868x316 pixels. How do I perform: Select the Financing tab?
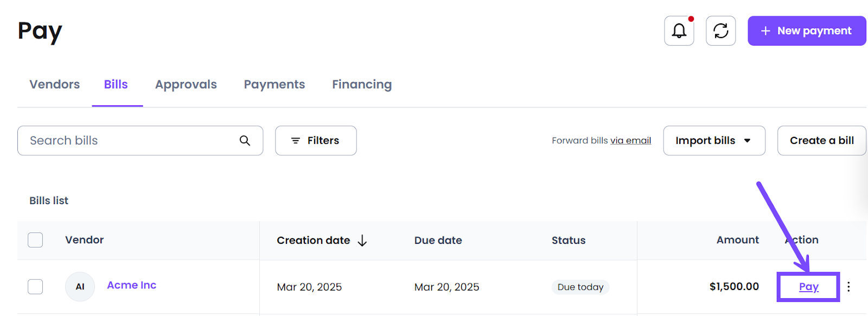pyautogui.click(x=362, y=85)
